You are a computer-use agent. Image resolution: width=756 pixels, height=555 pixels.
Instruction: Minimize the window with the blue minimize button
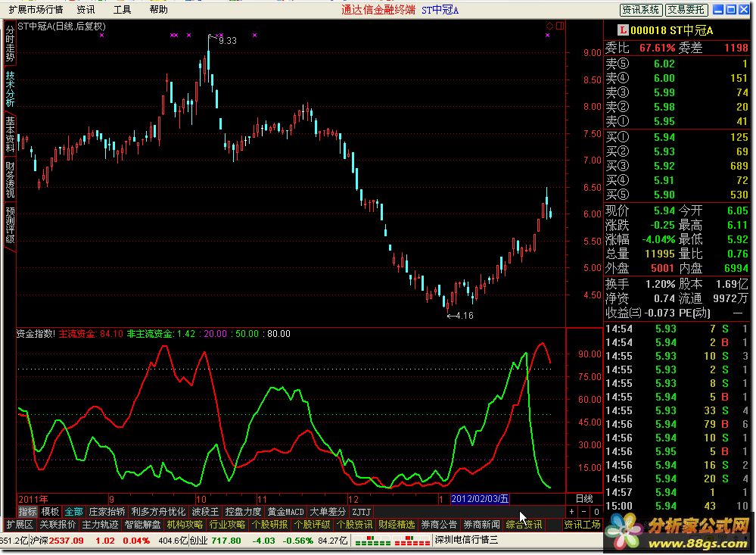click(718, 10)
